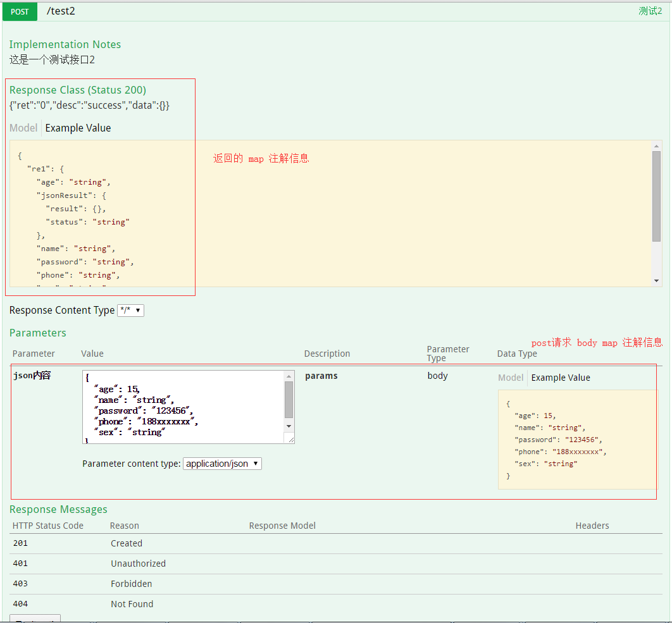Switch to the Model tab in Response Class

23,128
